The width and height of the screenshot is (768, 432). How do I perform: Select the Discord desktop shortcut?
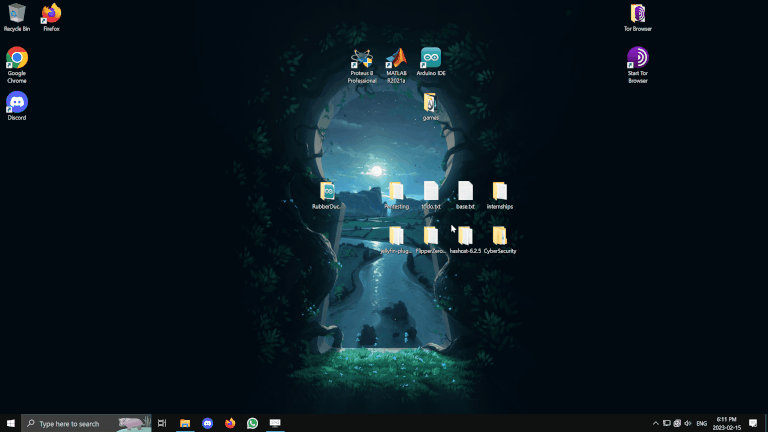tap(17, 106)
